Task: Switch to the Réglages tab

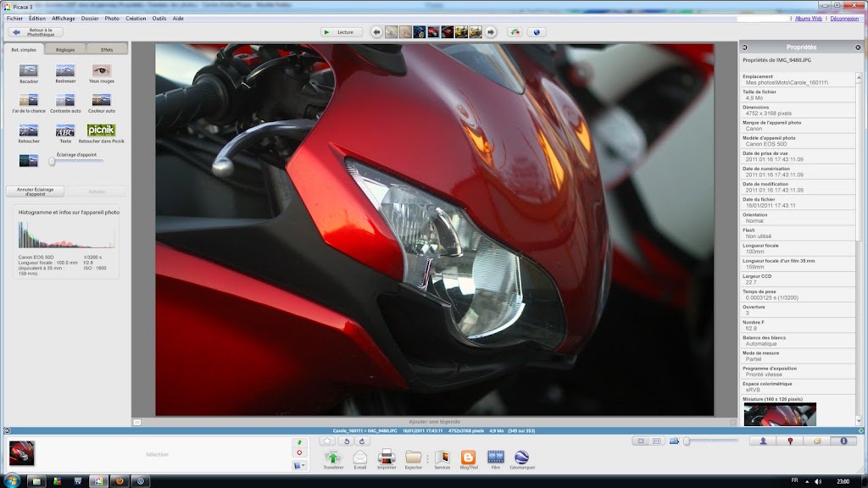Action: click(x=65, y=49)
